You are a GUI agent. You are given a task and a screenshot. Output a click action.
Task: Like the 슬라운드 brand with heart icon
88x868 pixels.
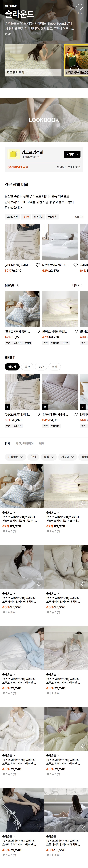80,7
